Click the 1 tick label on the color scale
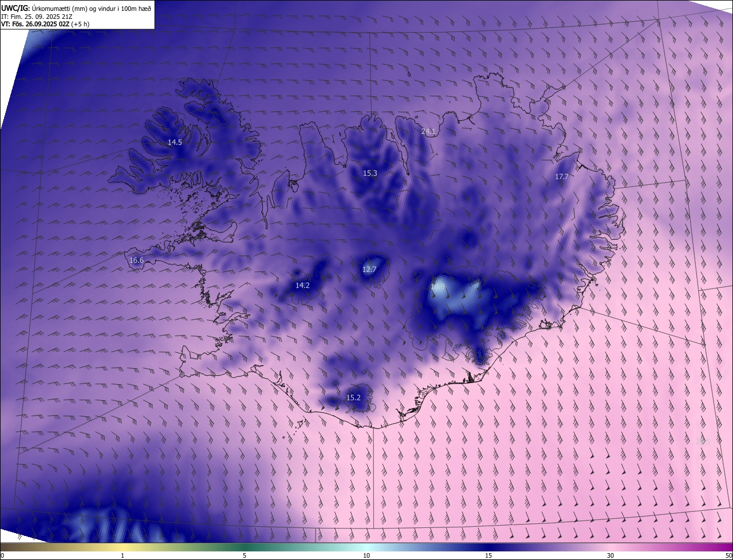 pos(123,555)
